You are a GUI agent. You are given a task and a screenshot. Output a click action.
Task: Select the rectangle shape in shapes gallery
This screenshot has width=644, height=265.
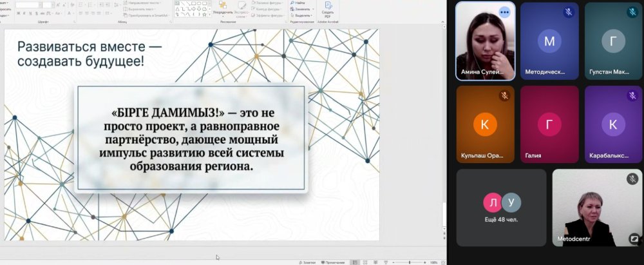tap(193, 4)
